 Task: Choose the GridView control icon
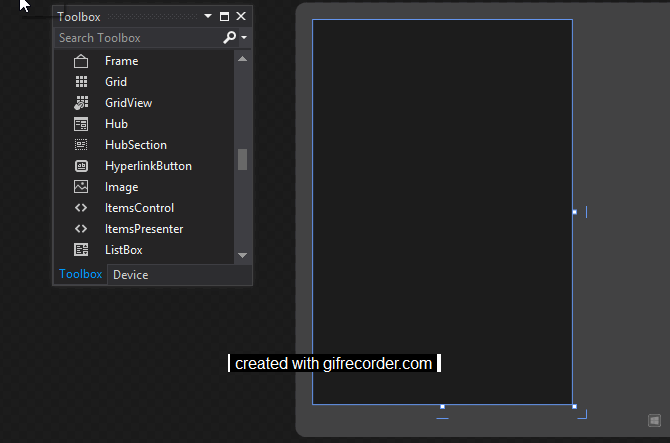click(x=81, y=103)
